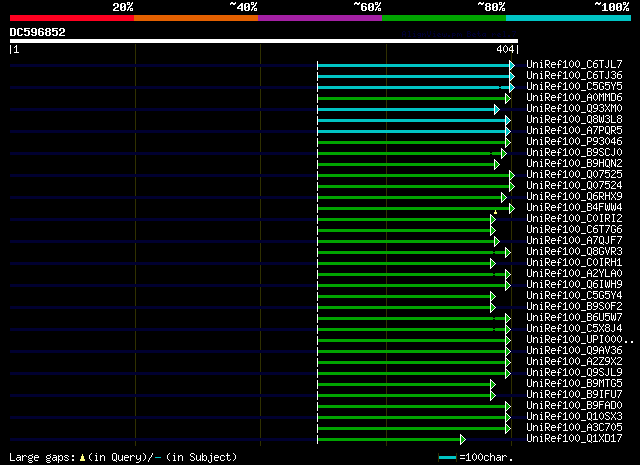
Task: Click the DC596852 query name label
Action: coord(38,32)
